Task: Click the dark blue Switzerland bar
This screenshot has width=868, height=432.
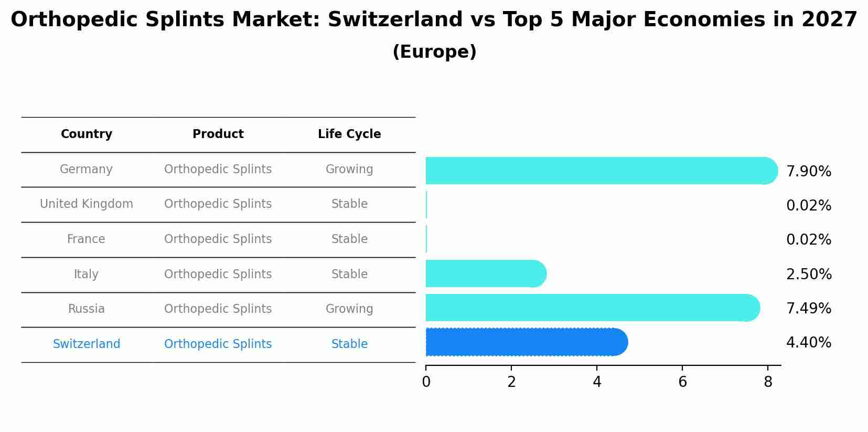Action: pyautogui.click(x=524, y=342)
